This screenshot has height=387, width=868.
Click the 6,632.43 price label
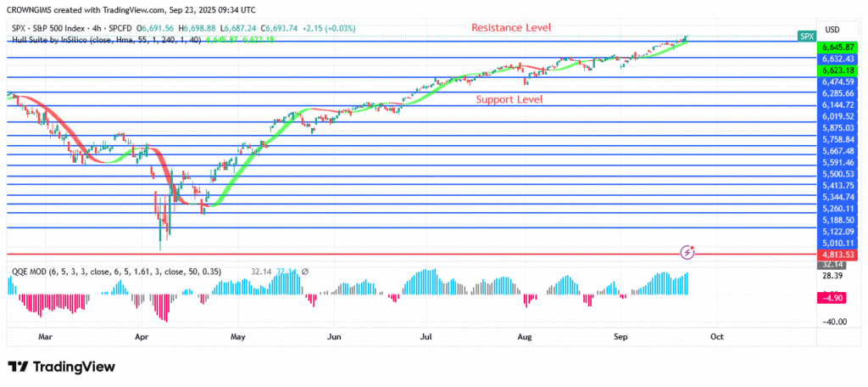click(838, 59)
